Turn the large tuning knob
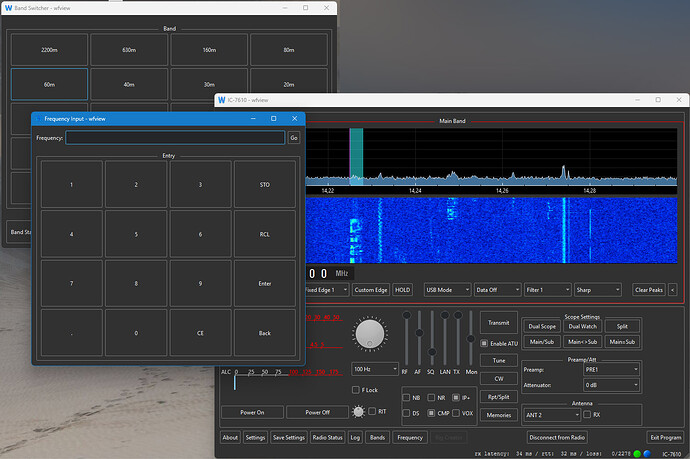This screenshot has height=459, width=690. click(370, 334)
